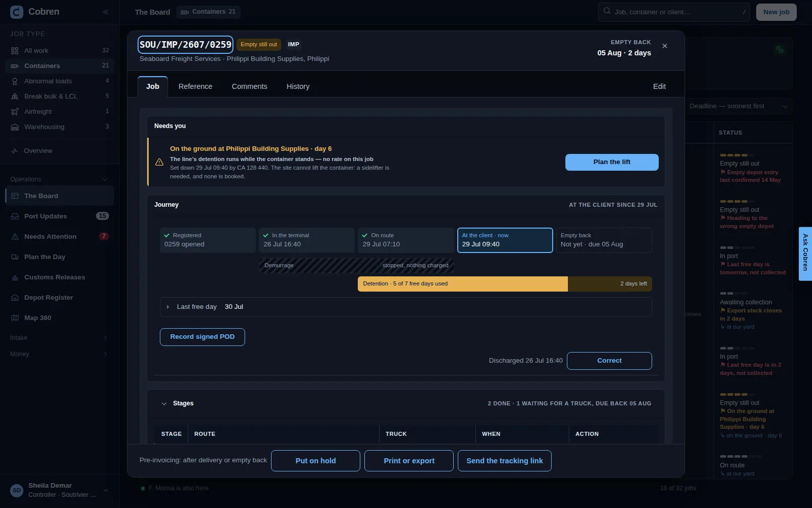The image size is (812, 508).
Task: Select Containers in job type list
Action: pos(60,66)
